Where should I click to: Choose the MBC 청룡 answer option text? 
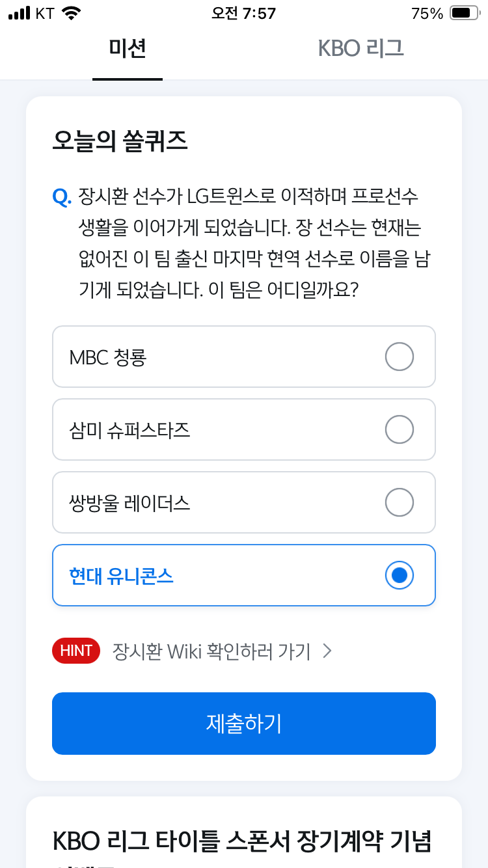click(x=108, y=357)
